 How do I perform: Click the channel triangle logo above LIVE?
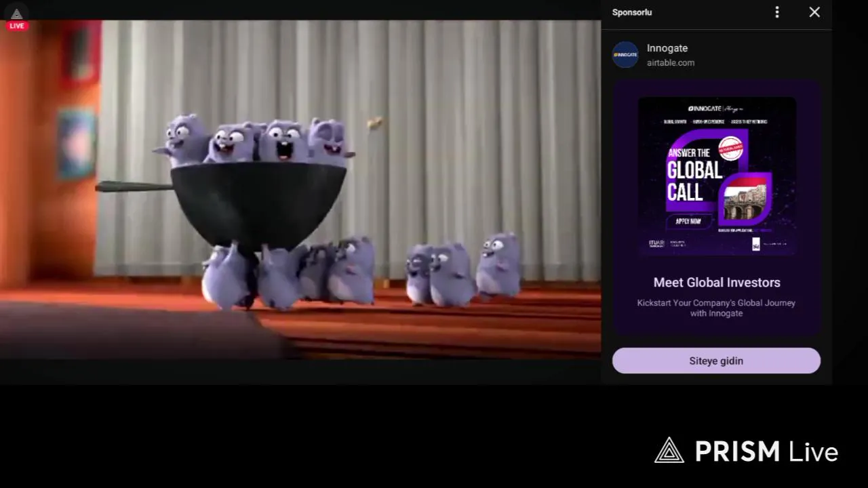pos(17,14)
